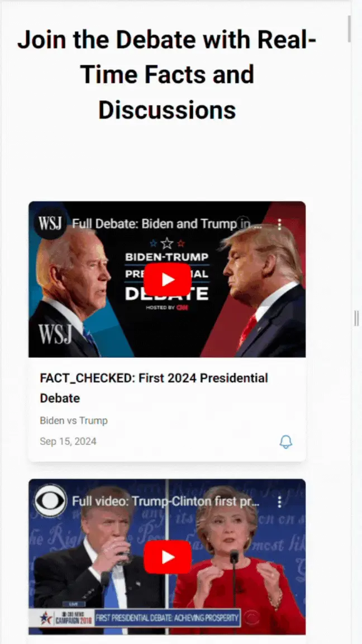Viewport: 362px width, 644px height.
Task: Click the three stars above BIDEN-TRUMP text
Action: click(x=167, y=244)
